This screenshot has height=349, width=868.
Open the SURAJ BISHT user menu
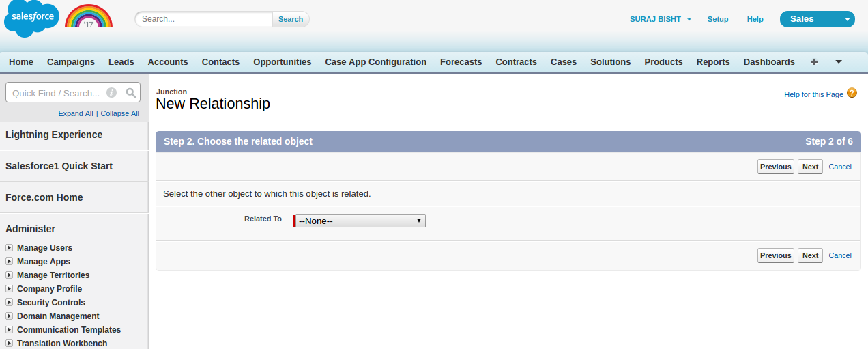(x=660, y=19)
